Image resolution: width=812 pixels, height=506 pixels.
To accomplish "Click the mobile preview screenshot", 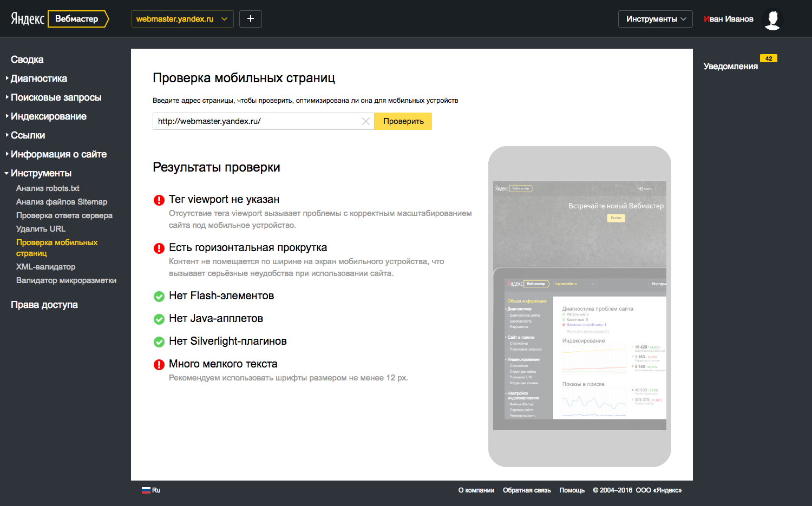I will click(x=580, y=306).
